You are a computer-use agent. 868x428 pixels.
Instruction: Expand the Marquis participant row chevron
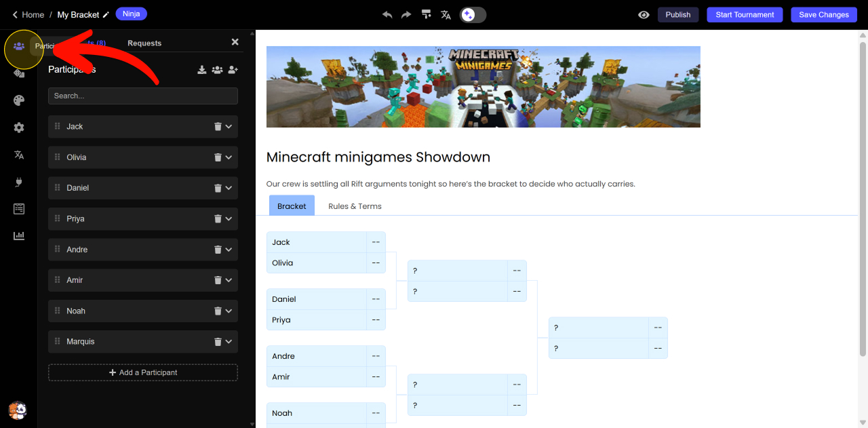tap(229, 342)
